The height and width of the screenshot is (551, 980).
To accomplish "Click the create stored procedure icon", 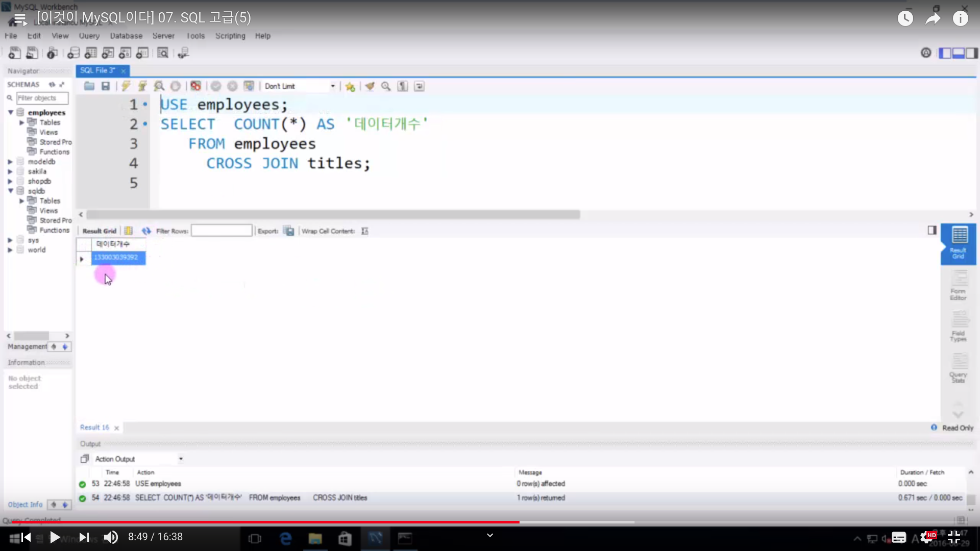I will pos(125,53).
